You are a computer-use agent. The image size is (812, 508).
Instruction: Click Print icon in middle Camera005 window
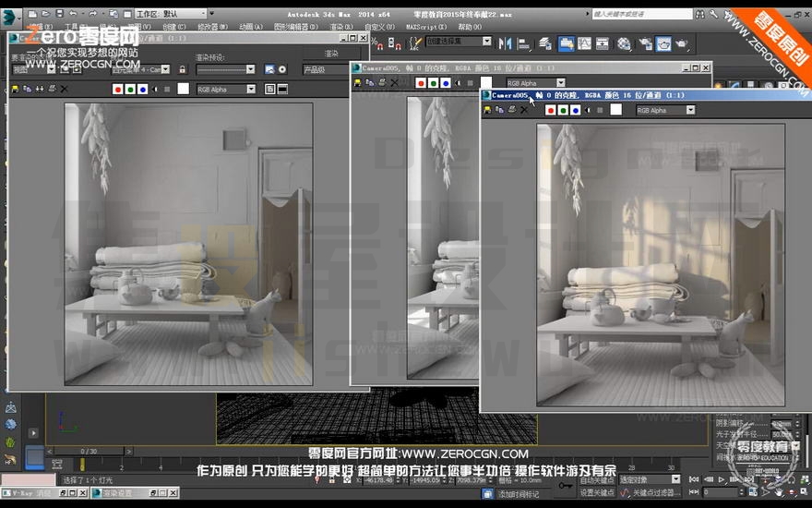tap(382, 82)
